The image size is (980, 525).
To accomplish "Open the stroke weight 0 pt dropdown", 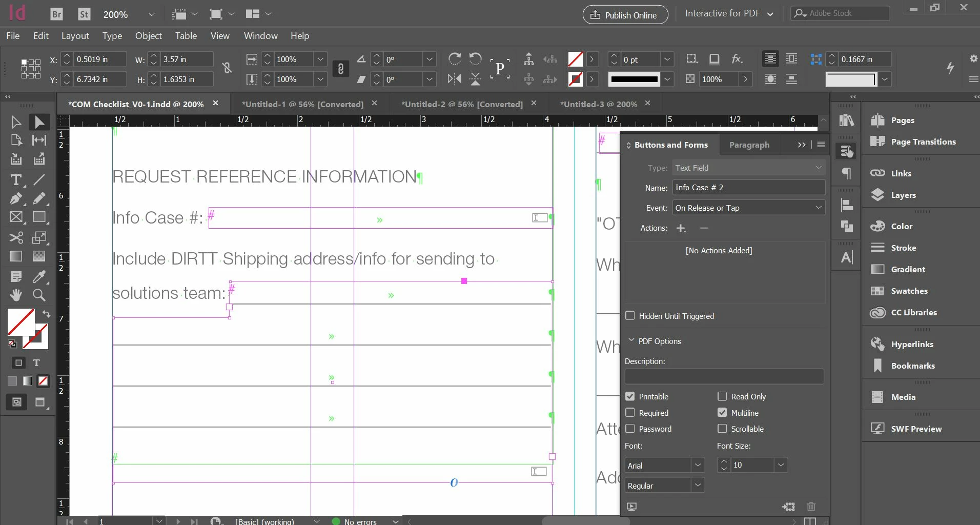I will (667, 59).
